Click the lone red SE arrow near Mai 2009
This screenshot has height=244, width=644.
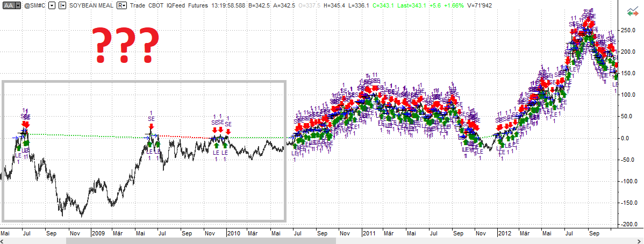pyautogui.click(x=151, y=126)
